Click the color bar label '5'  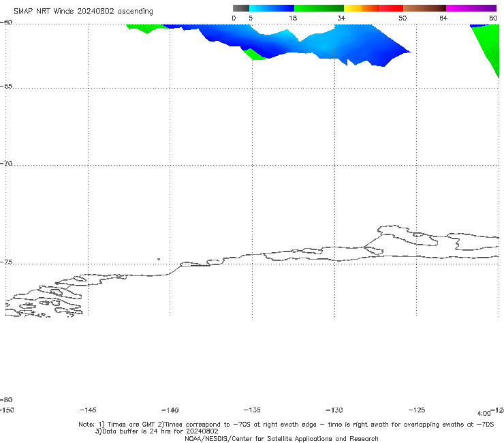coord(251,18)
